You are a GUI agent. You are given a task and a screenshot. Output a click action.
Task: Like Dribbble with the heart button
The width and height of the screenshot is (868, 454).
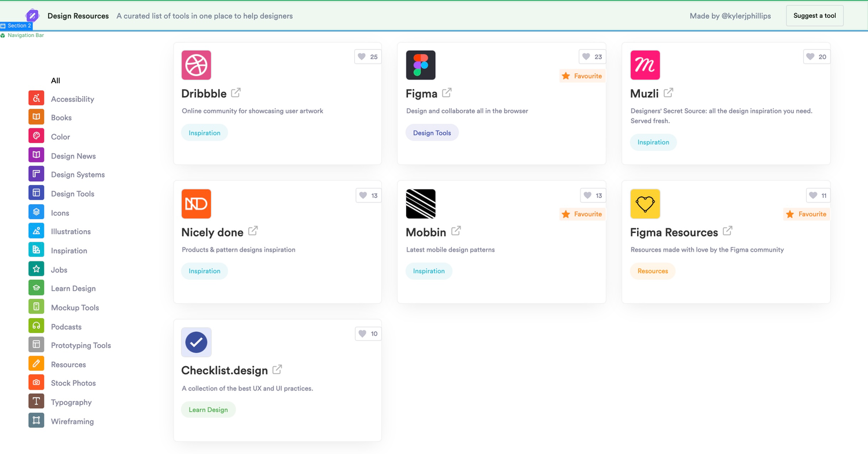(368, 57)
